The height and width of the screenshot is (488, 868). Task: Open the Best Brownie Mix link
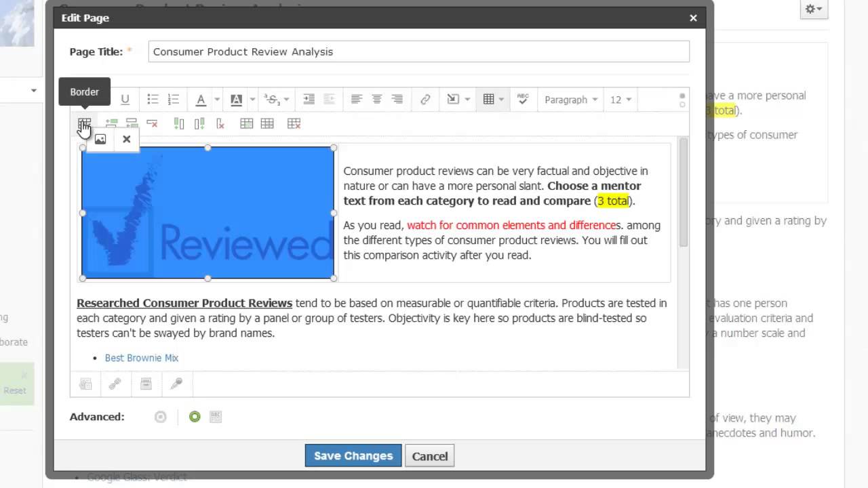pyautogui.click(x=142, y=358)
